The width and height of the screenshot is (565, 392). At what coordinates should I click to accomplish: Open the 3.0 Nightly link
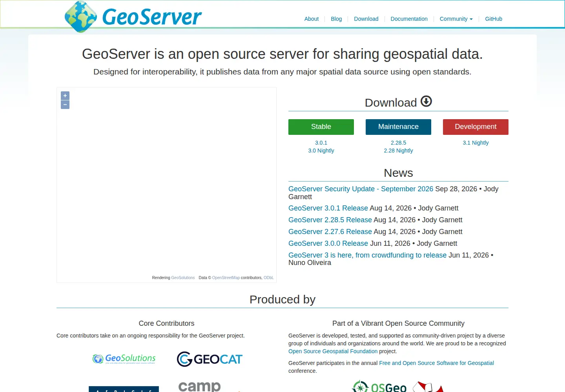(x=321, y=151)
